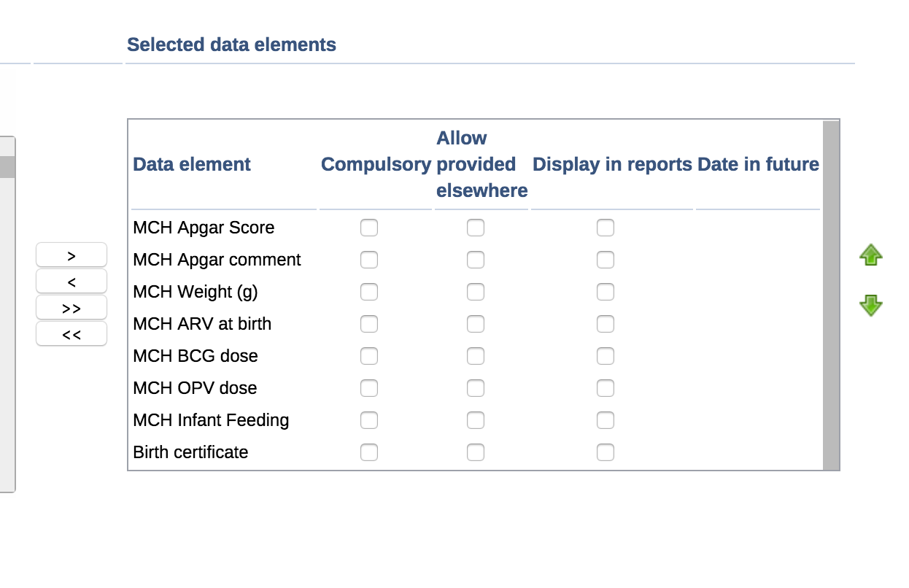Mark Birth certificate as Compulsory
909x588 pixels.
click(369, 453)
